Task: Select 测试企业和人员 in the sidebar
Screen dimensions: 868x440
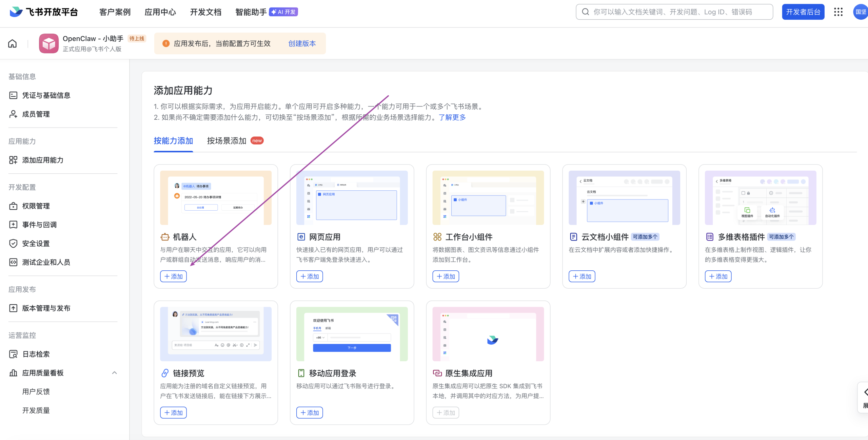Action: point(45,262)
